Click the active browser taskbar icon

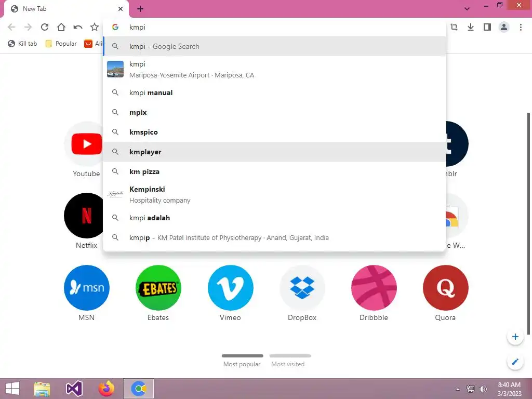138,389
